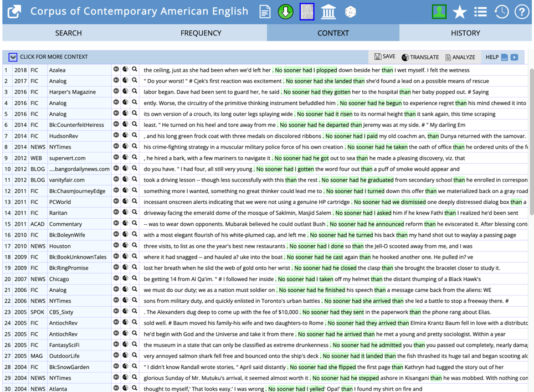Viewport: 534px width, 392px height.
Task: Click the clock history icon in header
Action: [501, 12]
